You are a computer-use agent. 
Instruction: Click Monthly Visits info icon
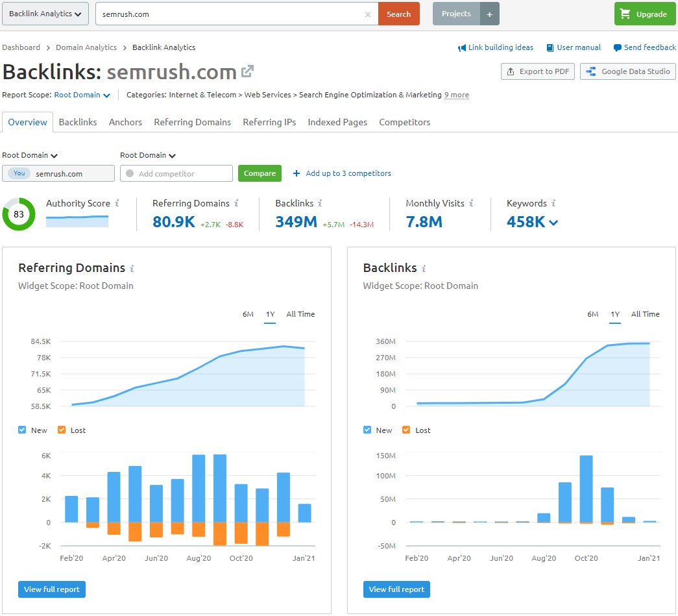click(x=471, y=203)
